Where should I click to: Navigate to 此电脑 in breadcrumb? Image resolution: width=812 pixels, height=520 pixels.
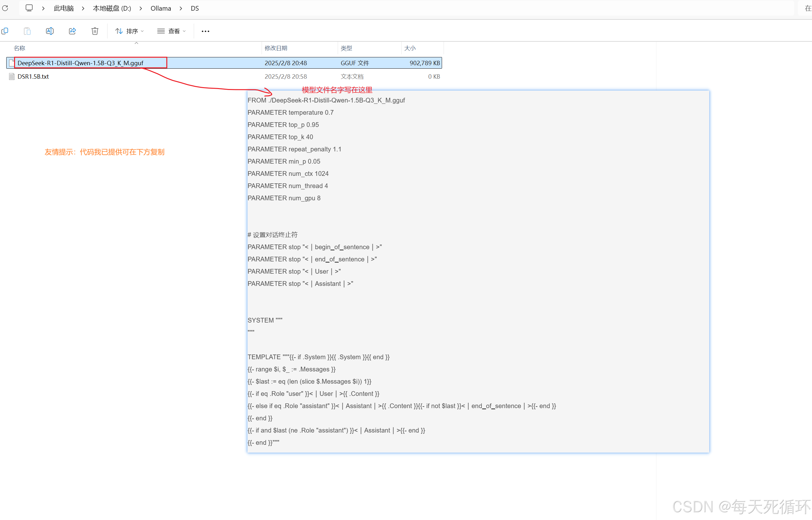click(x=64, y=8)
